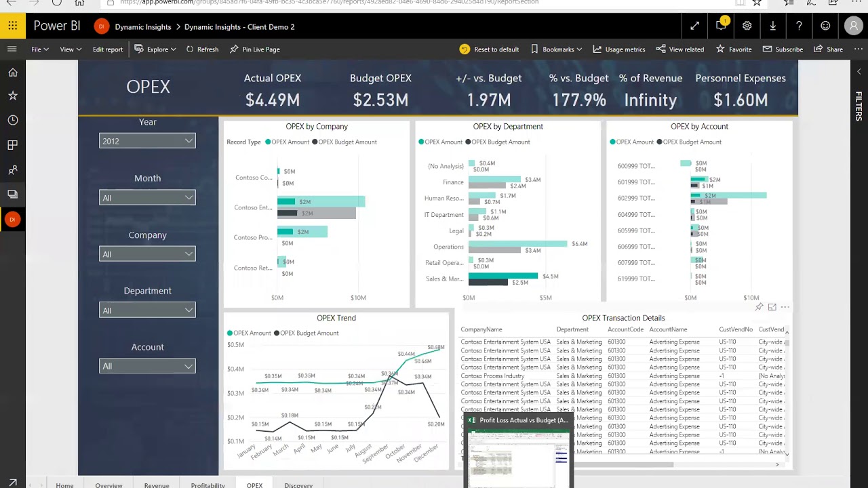
Task: Open Profit Loss Actual vs Budget Excel thumbnail
Action: click(x=519, y=450)
